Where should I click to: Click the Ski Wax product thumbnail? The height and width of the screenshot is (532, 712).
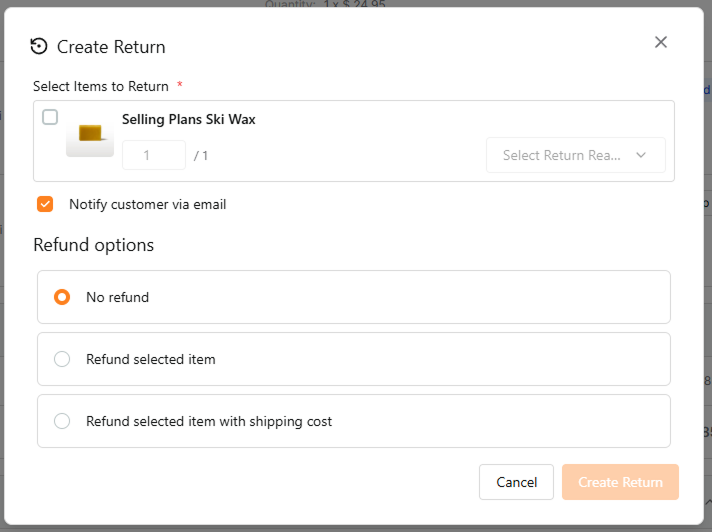(x=90, y=135)
